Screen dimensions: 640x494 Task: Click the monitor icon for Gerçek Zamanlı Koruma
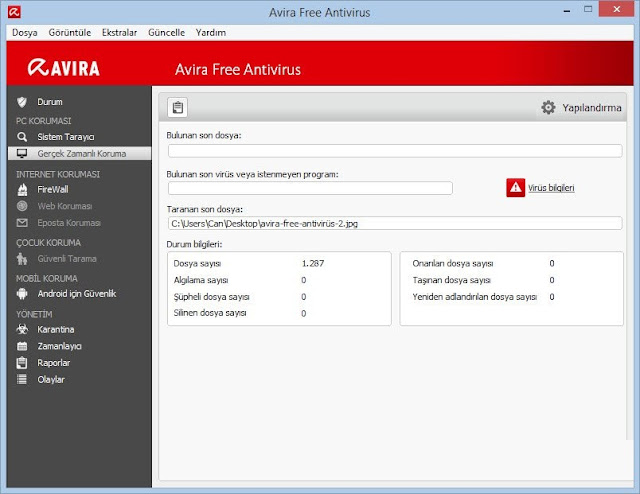pos(22,154)
